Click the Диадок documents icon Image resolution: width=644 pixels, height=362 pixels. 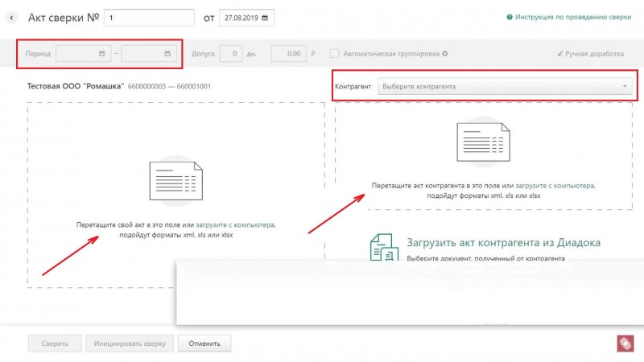[383, 249]
